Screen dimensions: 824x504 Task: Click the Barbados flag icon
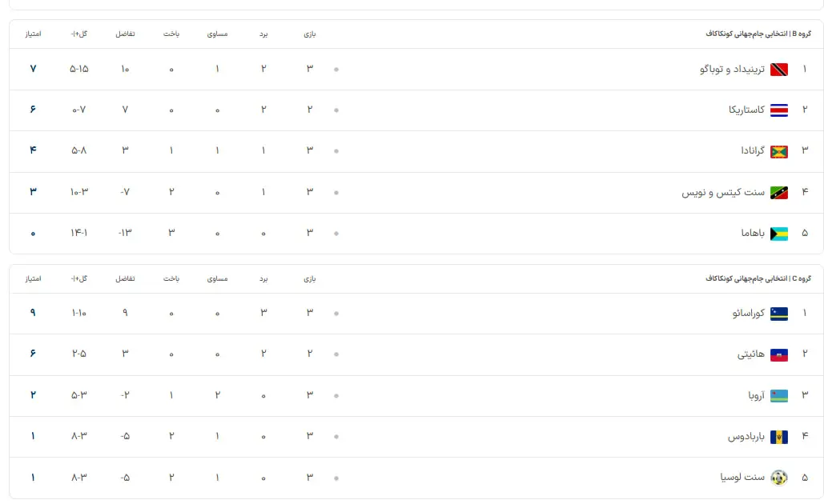[778, 437]
